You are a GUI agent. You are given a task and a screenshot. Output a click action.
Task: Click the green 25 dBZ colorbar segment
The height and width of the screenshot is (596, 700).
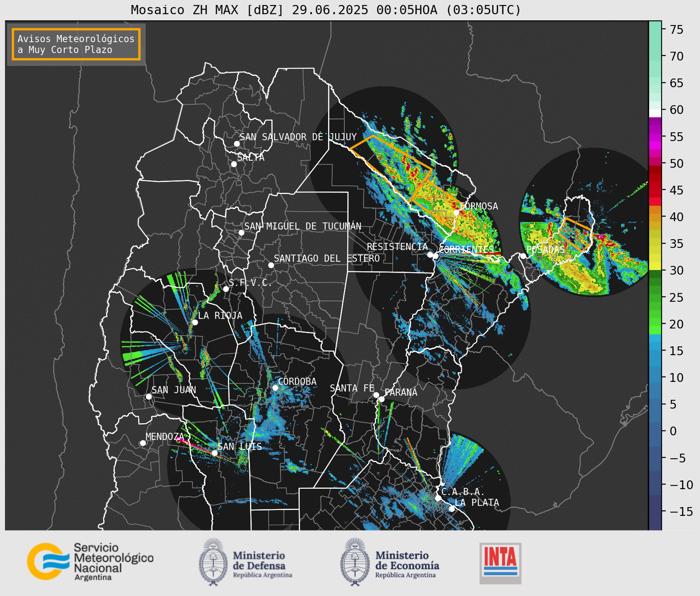[x=655, y=298]
